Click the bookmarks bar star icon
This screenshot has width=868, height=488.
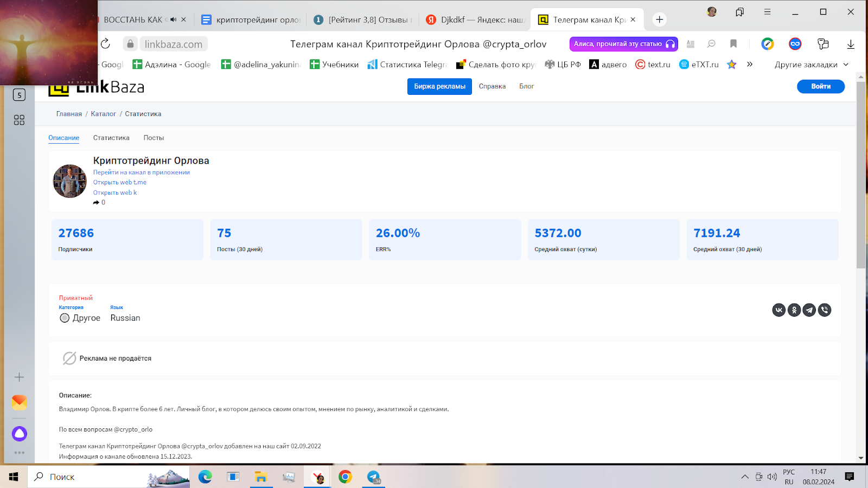(731, 65)
